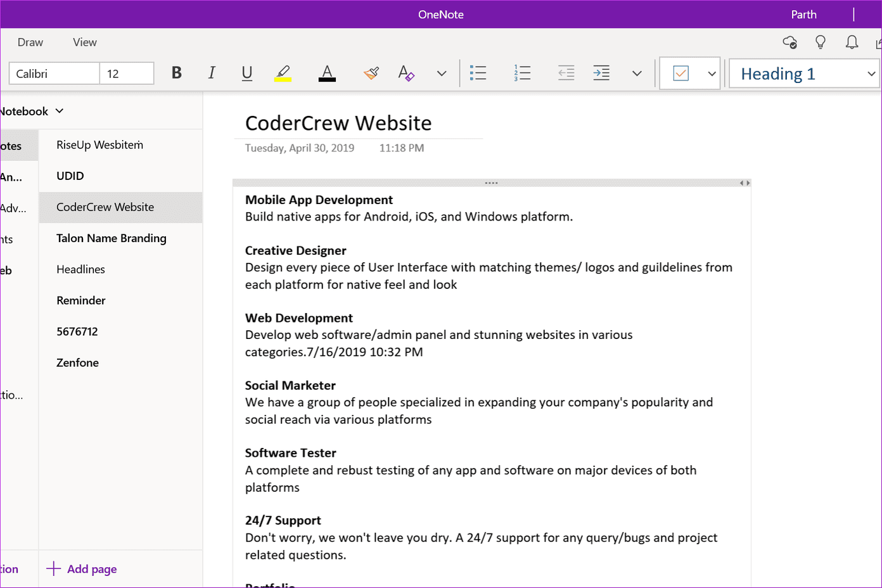Screen dimensions: 882x588
Task: Increase paragraph indent
Action: 601,73
